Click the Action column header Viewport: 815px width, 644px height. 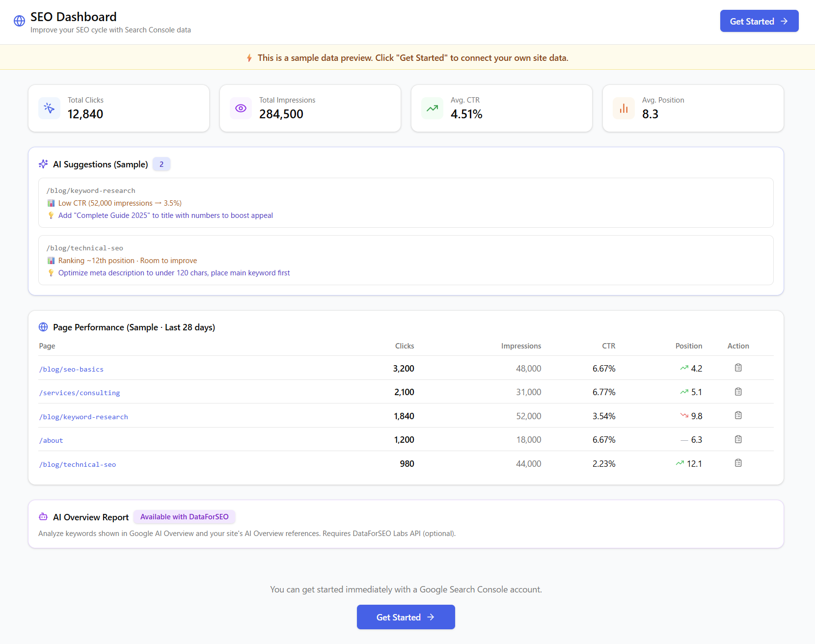point(738,346)
